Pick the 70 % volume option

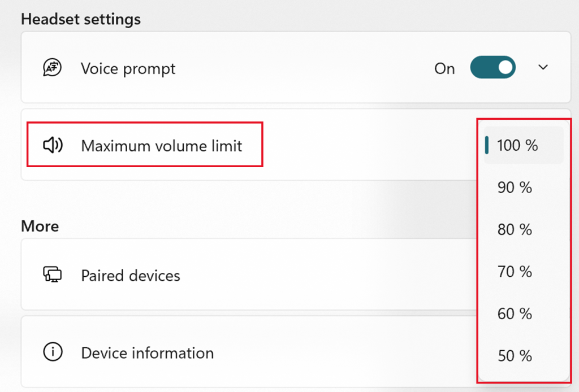(x=515, y=272)
